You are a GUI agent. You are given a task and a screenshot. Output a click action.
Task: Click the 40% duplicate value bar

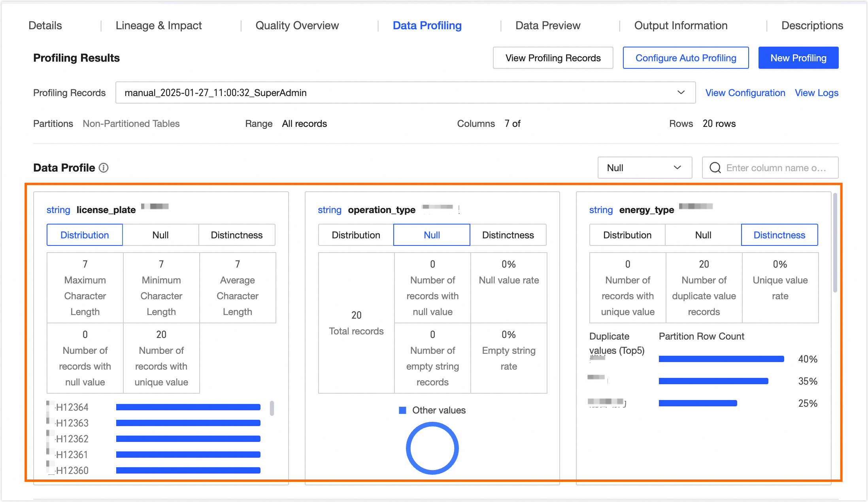[x=721, y=359]
